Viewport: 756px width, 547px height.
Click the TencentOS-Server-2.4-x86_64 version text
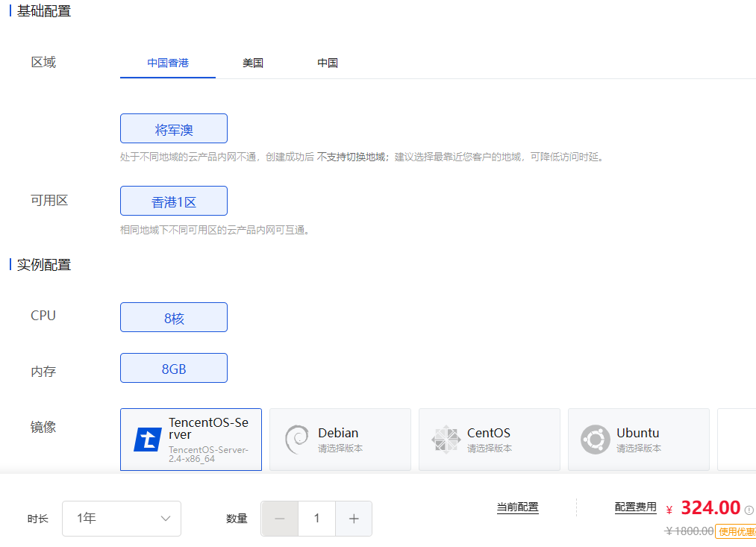point(207,454)
